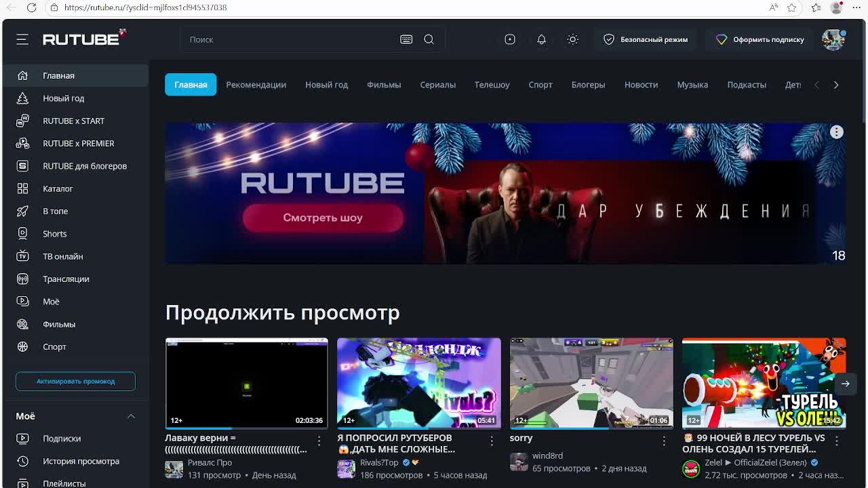This screenshot has width=868, height=488.
Task: Open История просмотра in sidebar
Action: (x=75, y=461)
